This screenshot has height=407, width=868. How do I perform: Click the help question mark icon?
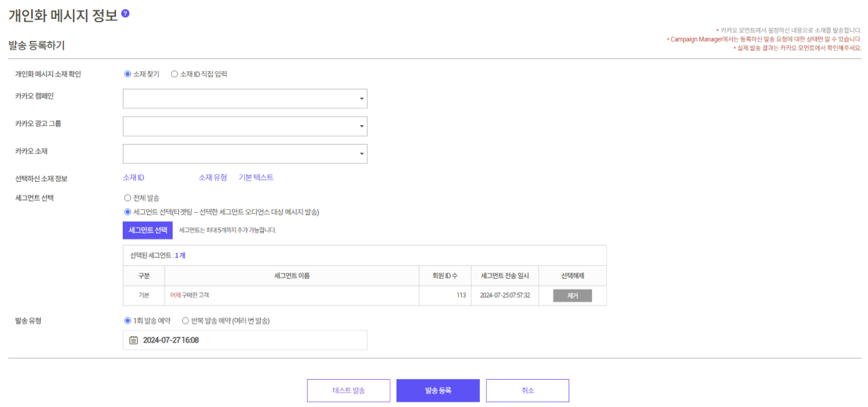coord(125,14)
